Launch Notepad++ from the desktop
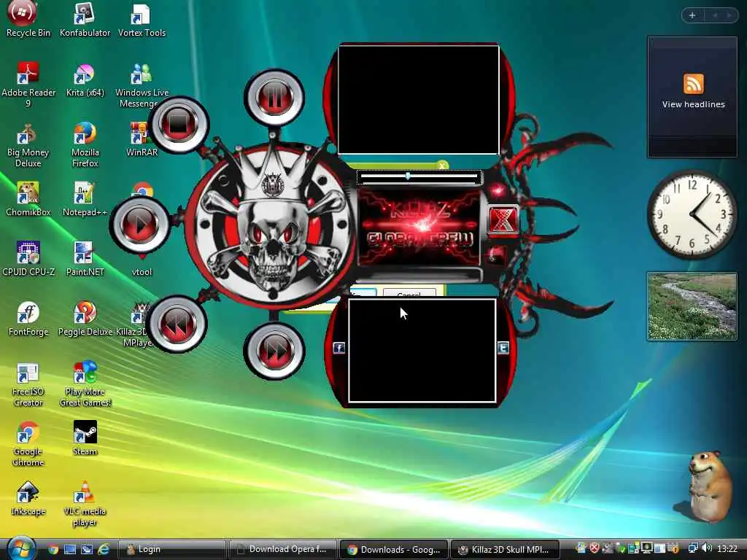This screenshot has width=747, height=560. tap(85, 199)
